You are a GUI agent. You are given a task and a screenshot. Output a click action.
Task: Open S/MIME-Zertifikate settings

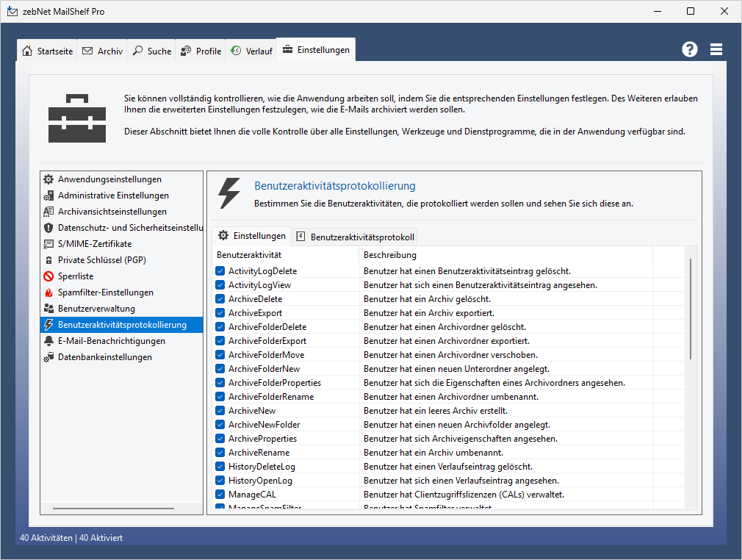(95, 244)
